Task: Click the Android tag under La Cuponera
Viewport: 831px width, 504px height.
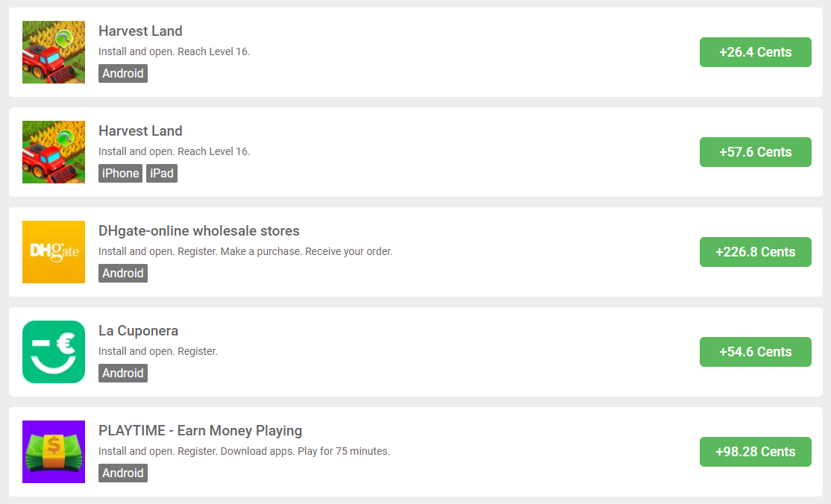Action: click(x=123, y=374)
